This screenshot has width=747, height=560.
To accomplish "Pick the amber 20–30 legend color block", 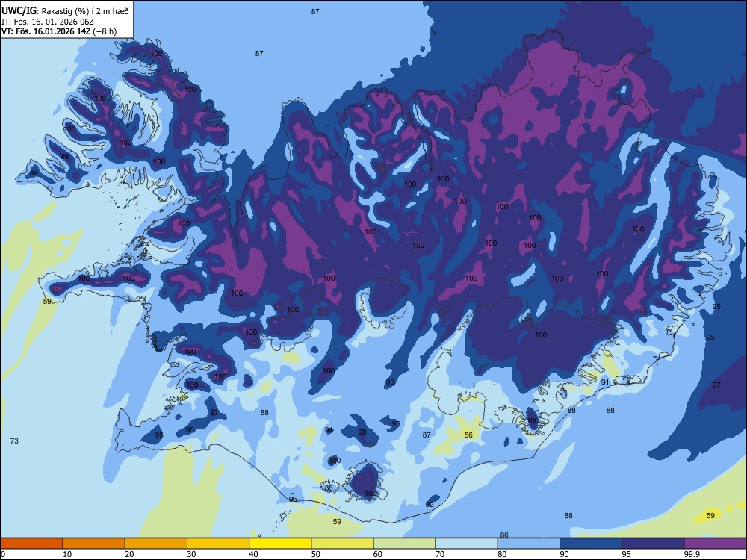I will (156, 544).
